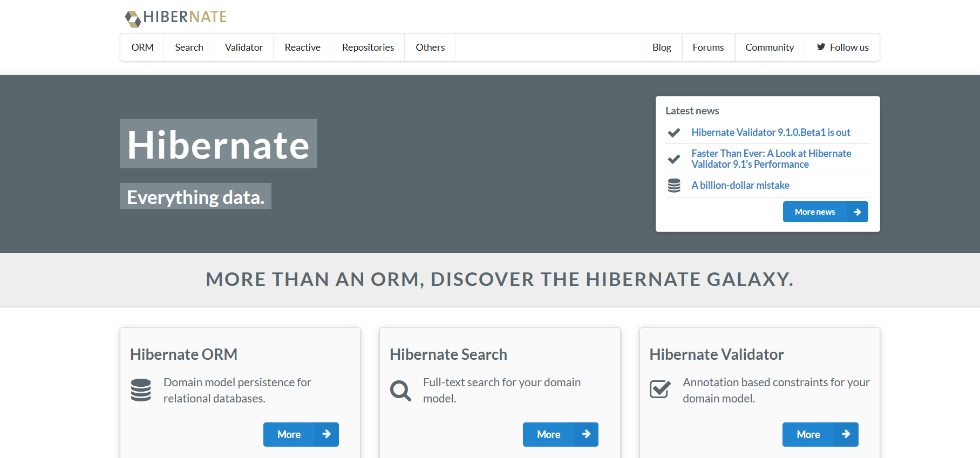Expand the Others menu
This screenshot has width=980, height=458.
(x=430, y=47)
